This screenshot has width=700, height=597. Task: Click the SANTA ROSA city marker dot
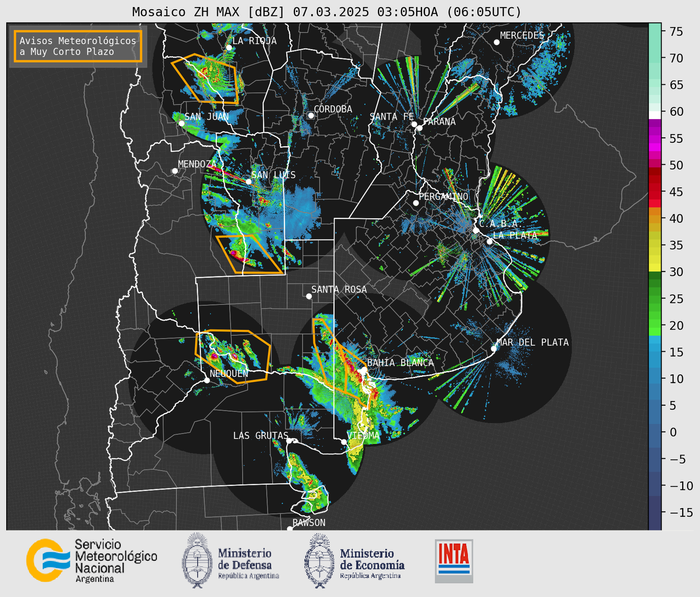tap(309, 296)
